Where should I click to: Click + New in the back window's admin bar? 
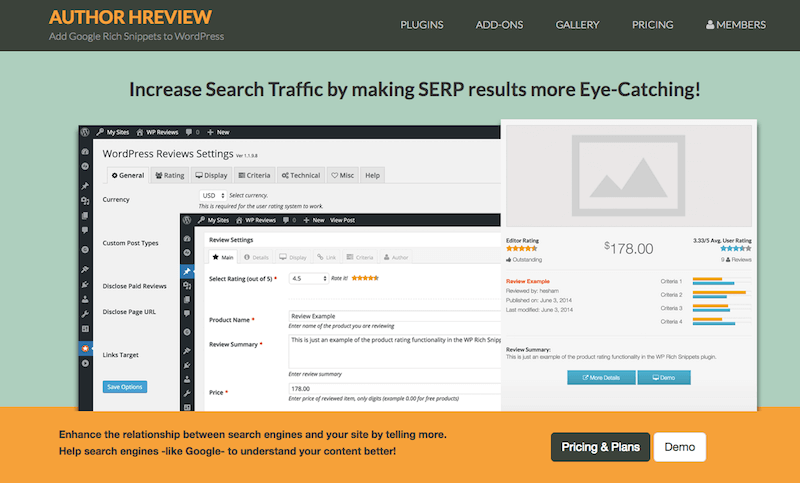pos(218,132)
